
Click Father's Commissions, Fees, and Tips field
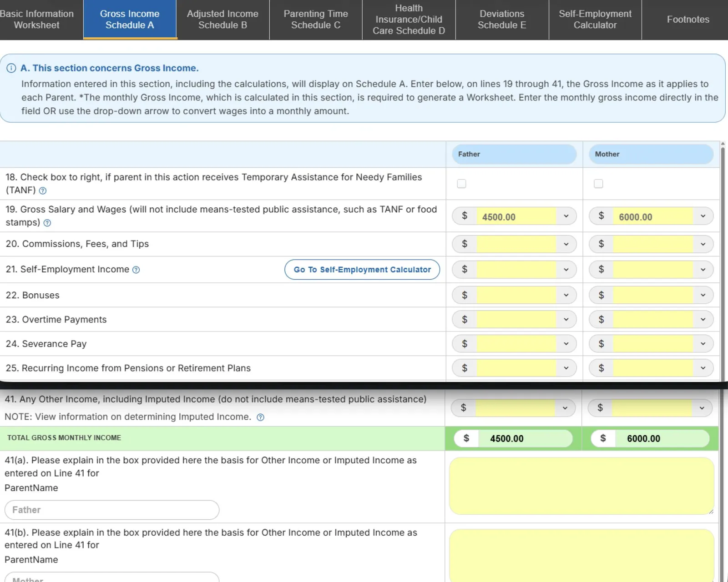click(x=516, y=244)
